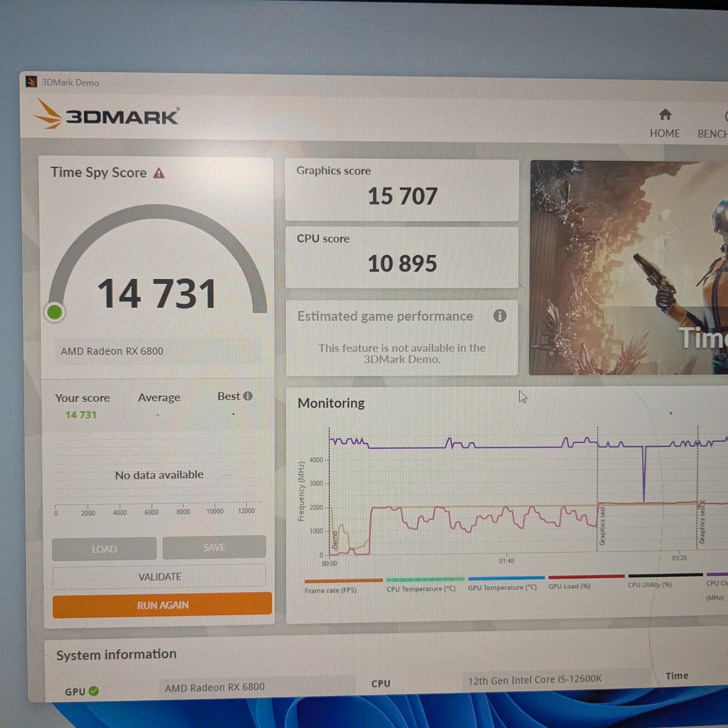The height and width of the screenshot is (728, 728).
Task: Click the Demo marker in monitoring chart
Action: [335, 540]
